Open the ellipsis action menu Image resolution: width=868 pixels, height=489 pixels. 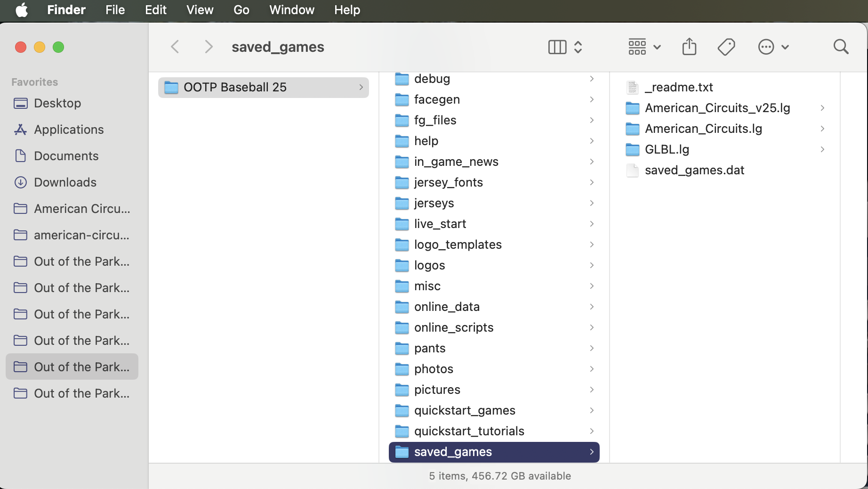pos(773,47)
